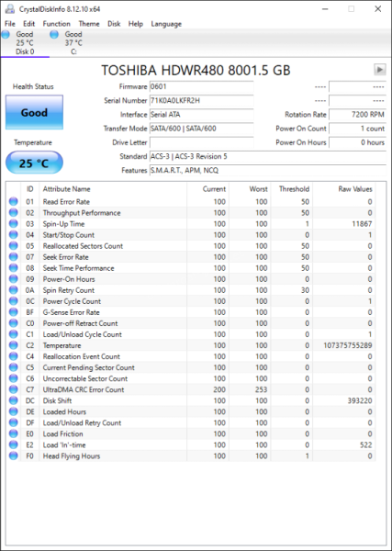Click the Firmware value field
392x551 pixels.
pos(202,86)
